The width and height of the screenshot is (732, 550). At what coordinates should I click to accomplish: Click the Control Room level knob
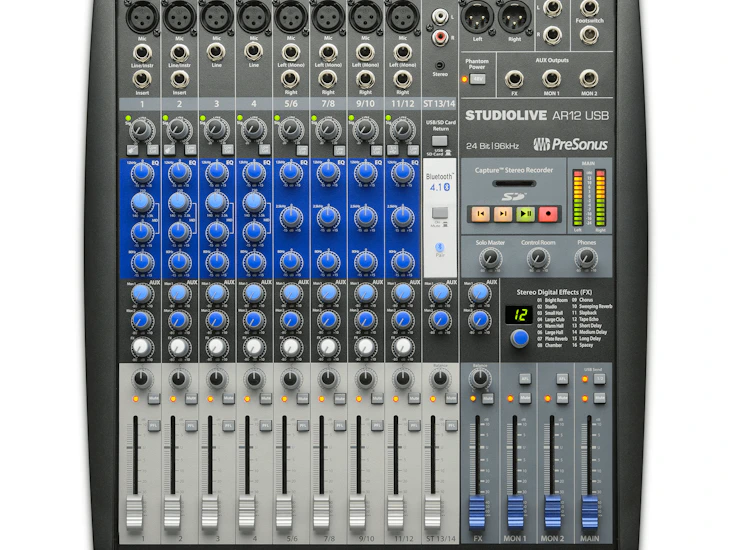coord(538,258)
